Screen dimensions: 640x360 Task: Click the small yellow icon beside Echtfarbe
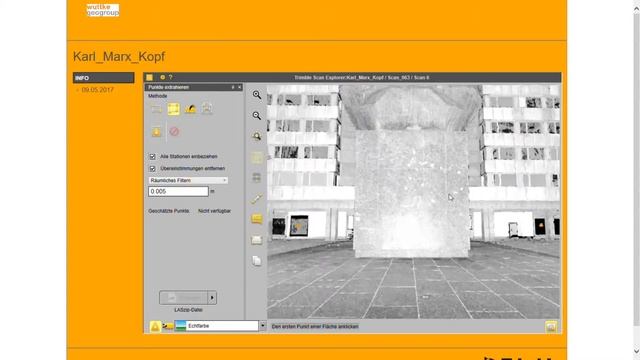[167, 326]
